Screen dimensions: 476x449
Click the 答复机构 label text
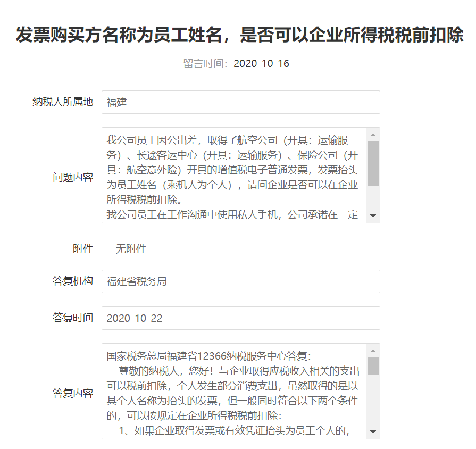(73, 281)
